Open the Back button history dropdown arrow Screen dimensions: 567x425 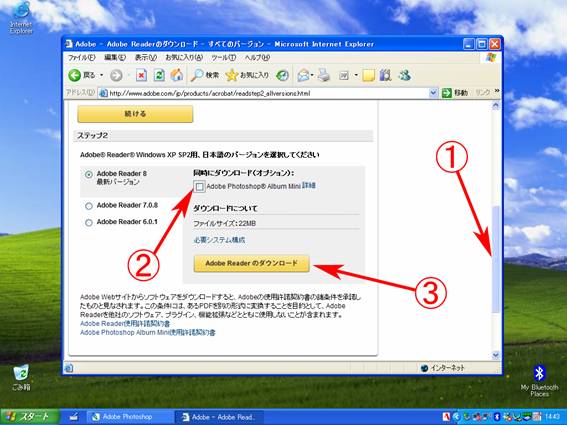102,75
